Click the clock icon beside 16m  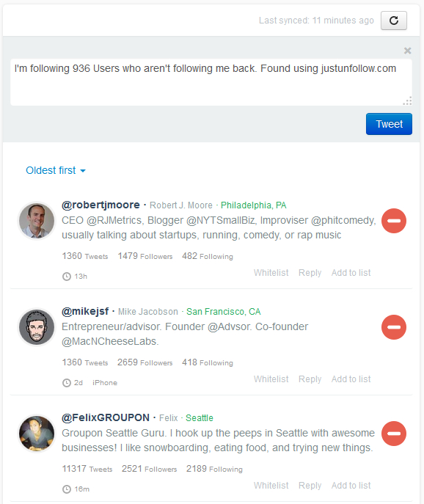(67, 489)
